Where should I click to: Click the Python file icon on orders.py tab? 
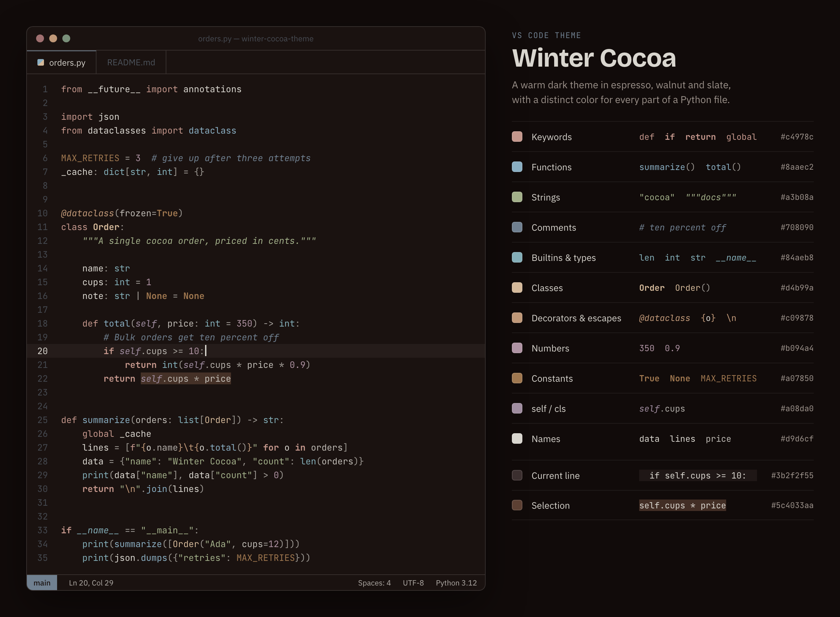tap(41, 62)
